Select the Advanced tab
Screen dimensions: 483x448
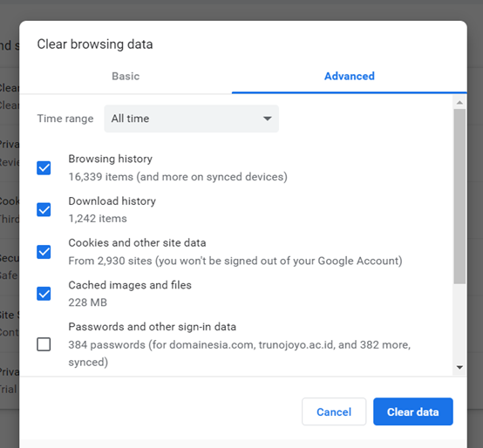tap(350, 76)
